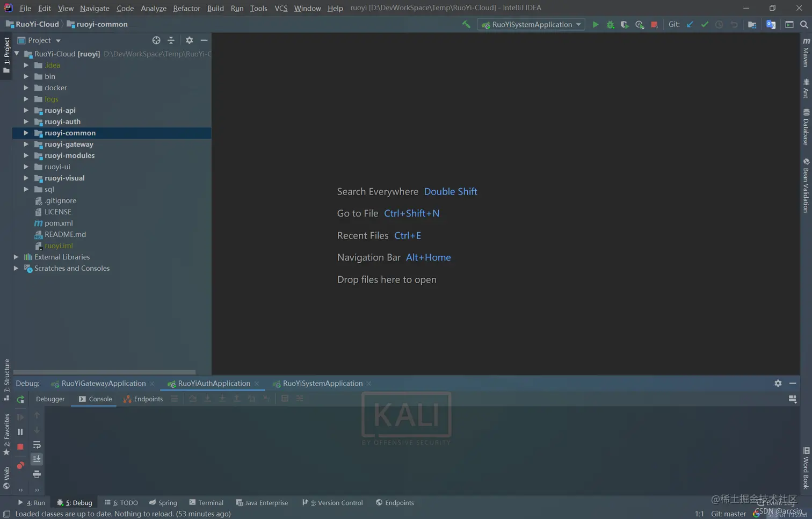Screen dimensions: 812x519
Task: Open the VCS menu
Action: (281, 8)
